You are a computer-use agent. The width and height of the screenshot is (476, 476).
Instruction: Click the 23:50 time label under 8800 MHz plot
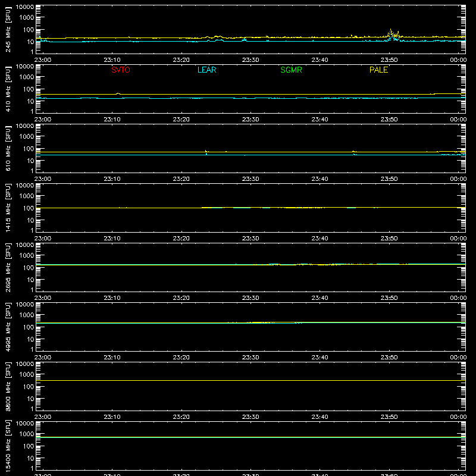click(389, 417)
